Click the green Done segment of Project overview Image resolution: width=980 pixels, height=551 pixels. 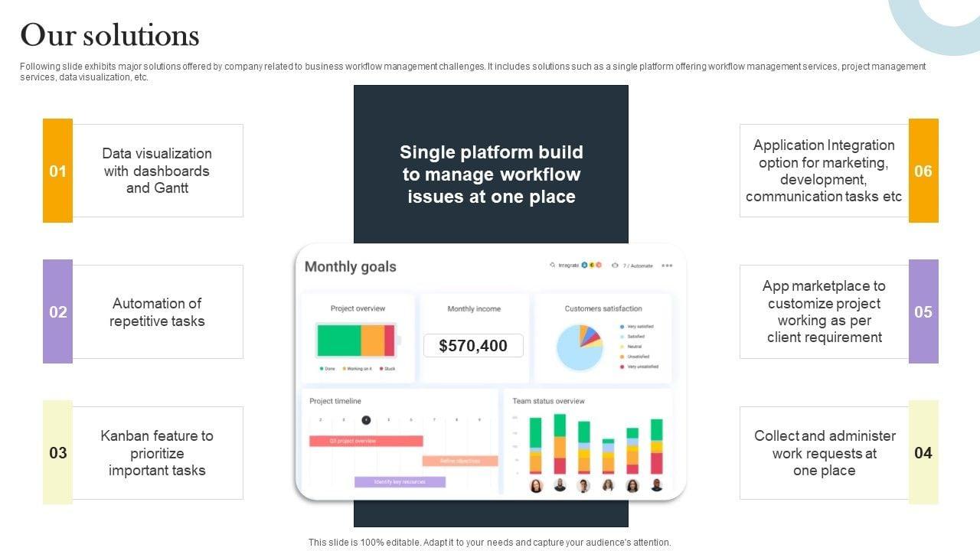click(x=338, y=340)
